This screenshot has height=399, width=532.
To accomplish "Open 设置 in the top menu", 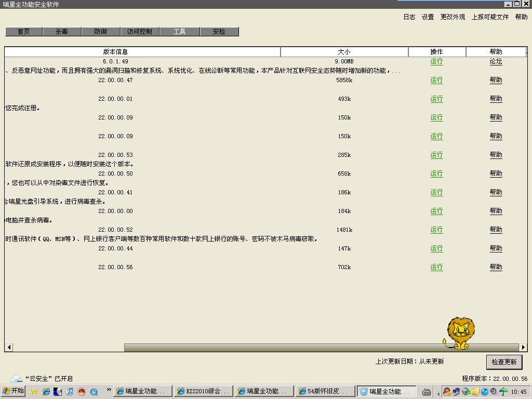I will click(x=428, y=17).
